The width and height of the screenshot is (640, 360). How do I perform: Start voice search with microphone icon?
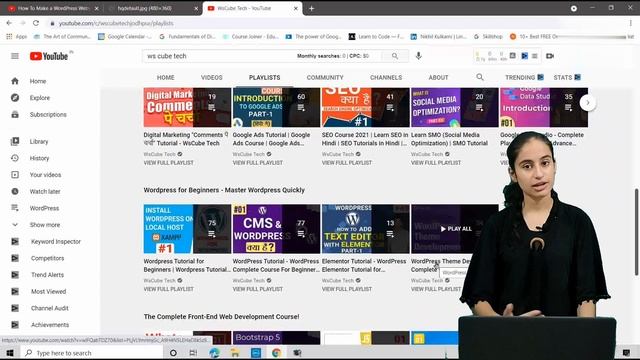[418, 56]
